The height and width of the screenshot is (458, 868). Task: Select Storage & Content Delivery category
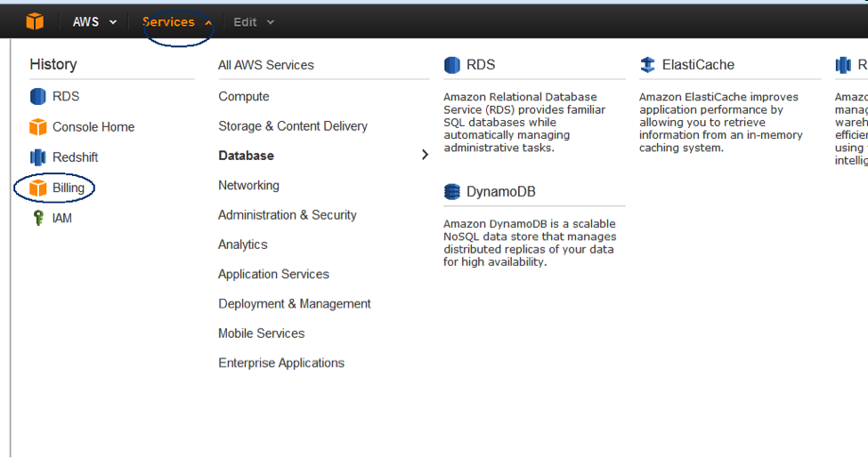click(x=293, y=126)
